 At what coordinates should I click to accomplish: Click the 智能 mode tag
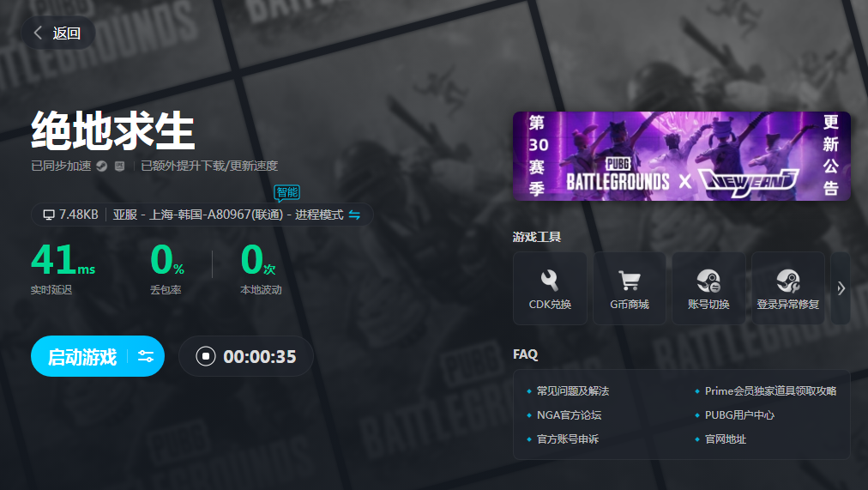click(x=286, y=193)
